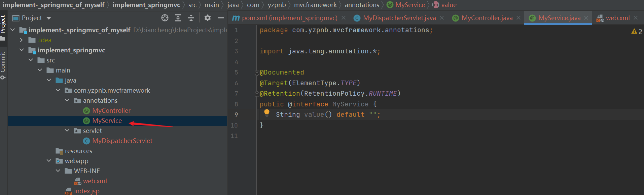
Task: Click the Expand All icon in Project panel
Action: click(x=178, y=18)
